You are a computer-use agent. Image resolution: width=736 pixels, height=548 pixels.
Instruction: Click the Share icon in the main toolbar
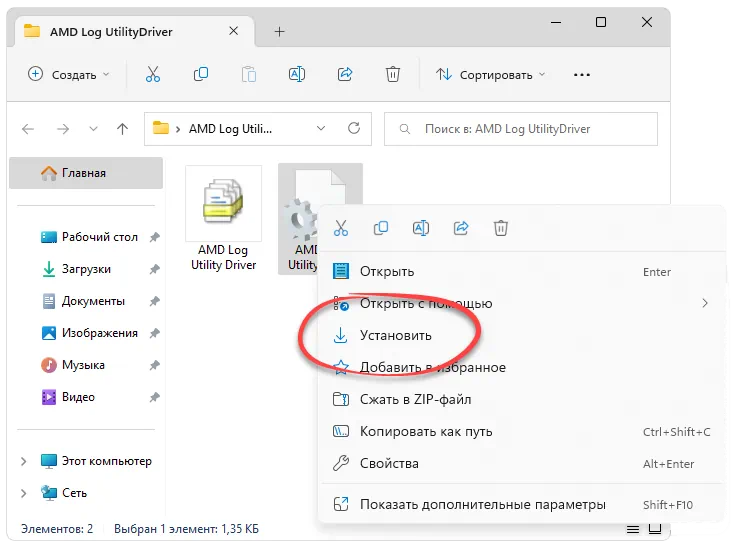click(x=345, y=74)
